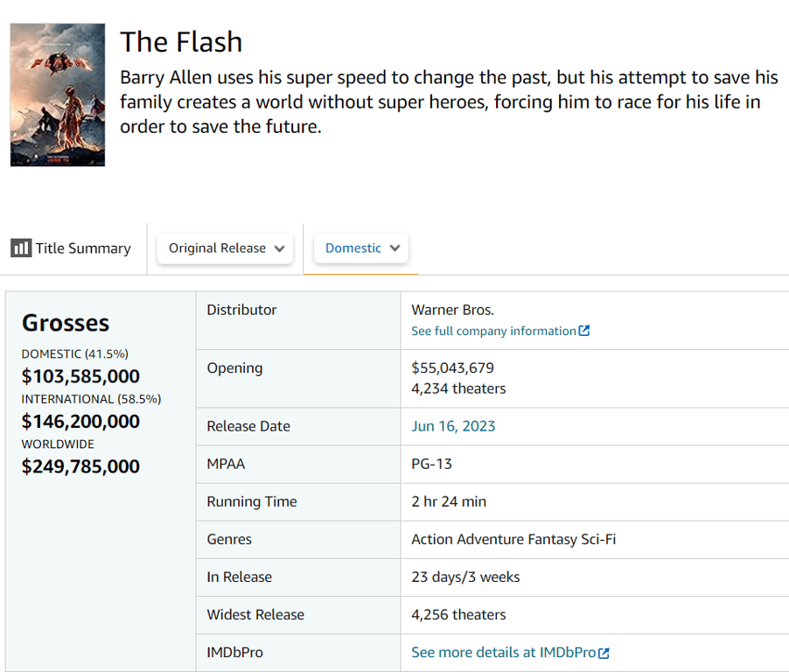
Task: Open See full company information link
Action: coord(493,331)
